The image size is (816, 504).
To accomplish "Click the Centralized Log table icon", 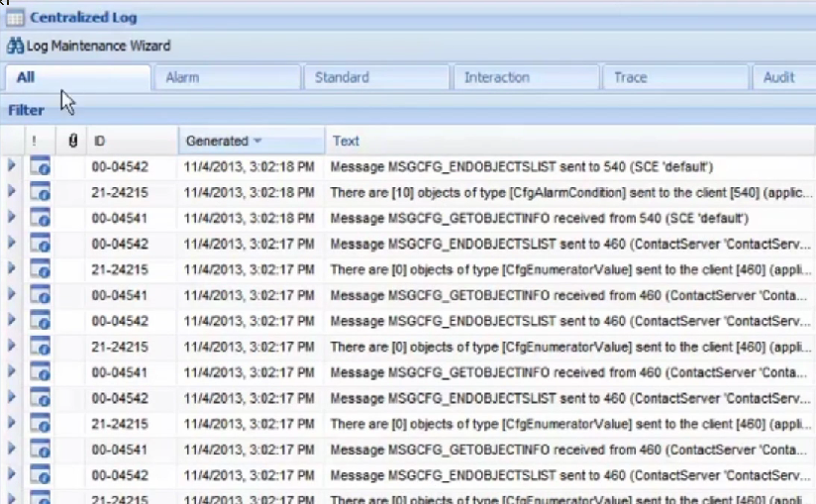I will 16,17.
